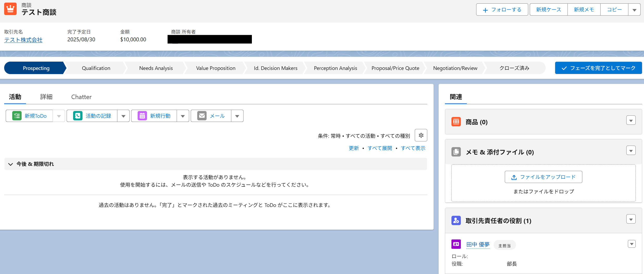Click the フェーズを完了としてマーク button
Screen dimensions: 644x274
click(x=598, y=68)
